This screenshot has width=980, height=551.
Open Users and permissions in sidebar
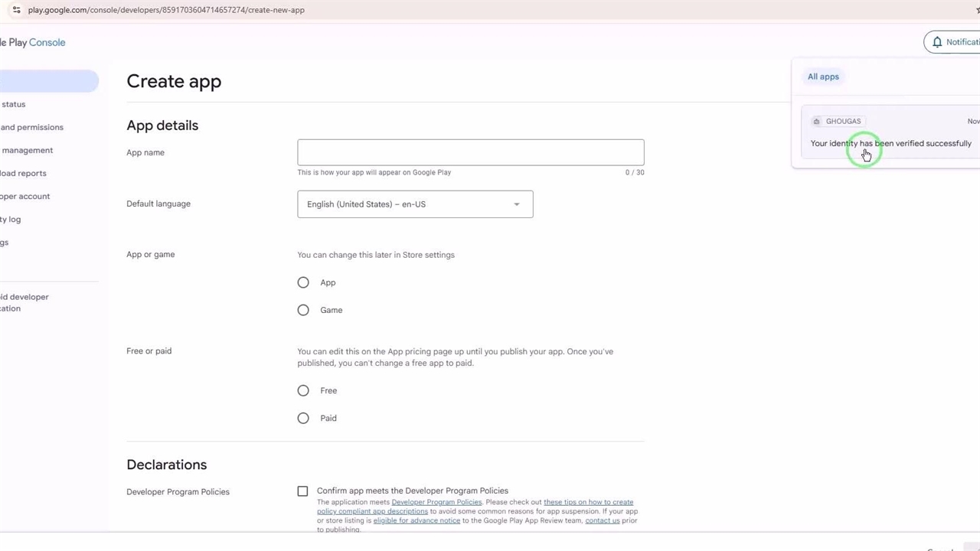click(x=31, y=127)
